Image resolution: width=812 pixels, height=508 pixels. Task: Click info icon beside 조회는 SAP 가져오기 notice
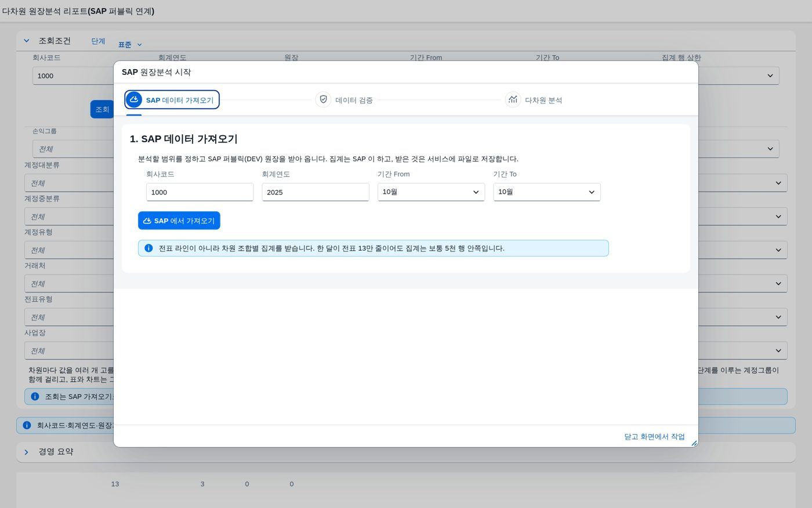pos(35,397)
